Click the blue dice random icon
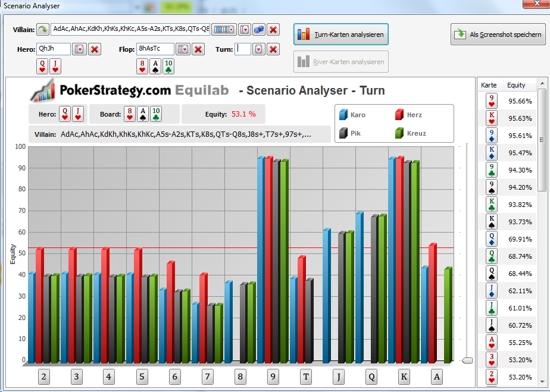Viewport: 550px width, 392px height. [x=259, y=30]
